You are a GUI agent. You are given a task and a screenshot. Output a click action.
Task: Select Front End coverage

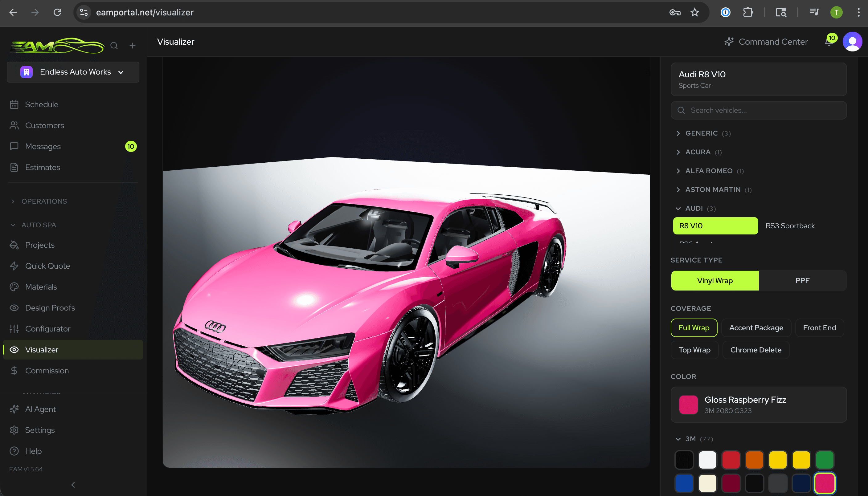[x=819, y=328]
